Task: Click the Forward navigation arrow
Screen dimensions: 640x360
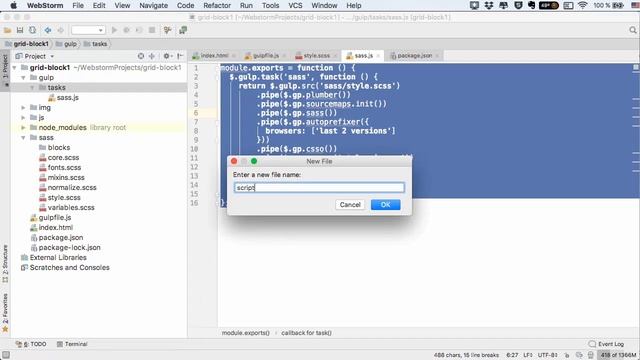Action: (x=60, y=30)
